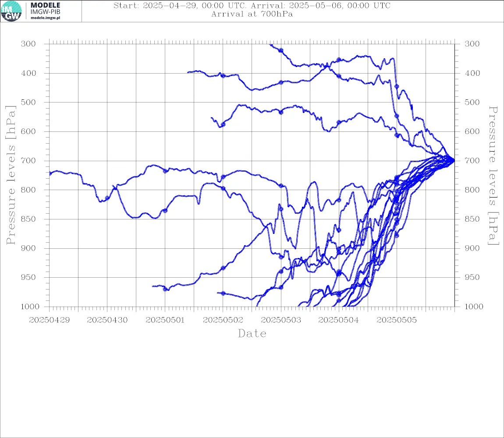Click the 20250501 date label
This screenshot has width=504, height=438.
[165, 320]
